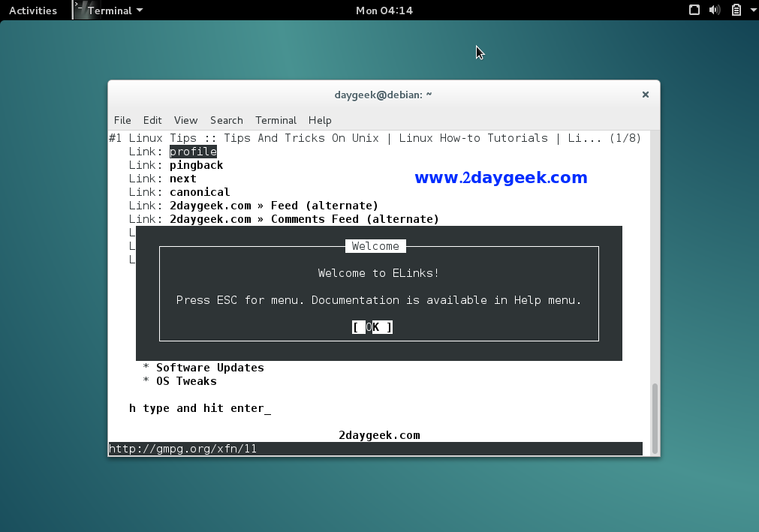759x532 pixels.
Task: Follow the pingback link
Action: [x=196, y=165]
